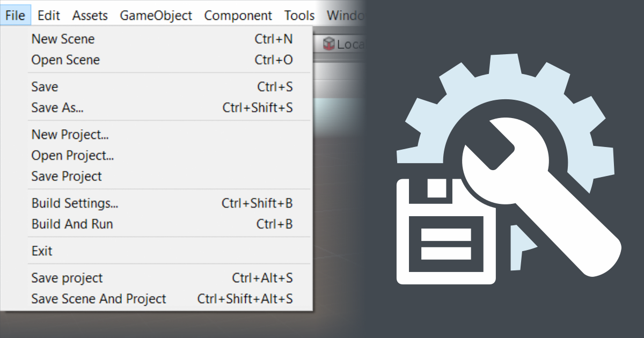Viewport: 644px width, 338px height.
Task: Select Open Scene menu entry
Action: pos(65,60)
